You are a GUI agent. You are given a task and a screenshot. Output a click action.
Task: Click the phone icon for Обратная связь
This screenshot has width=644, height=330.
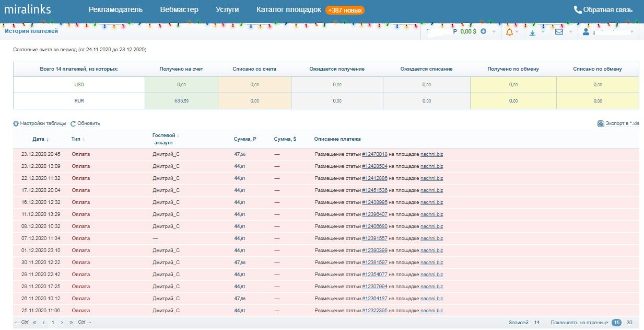[578, 9]
